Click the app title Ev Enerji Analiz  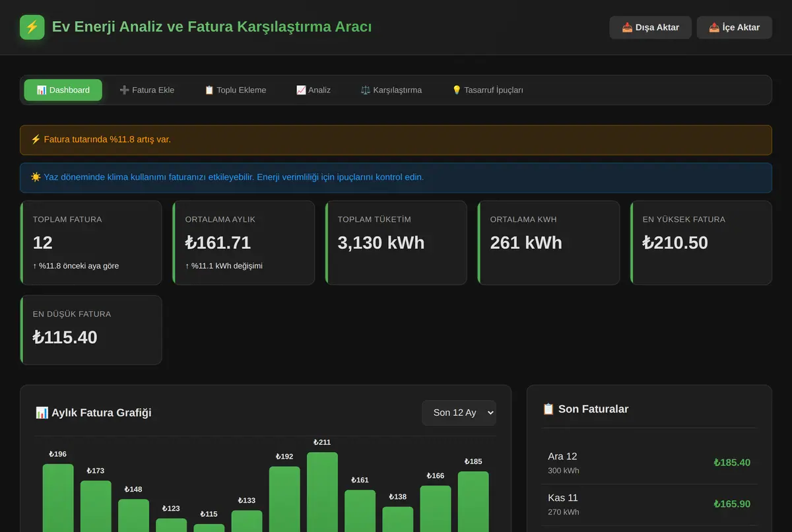point(212,27)
